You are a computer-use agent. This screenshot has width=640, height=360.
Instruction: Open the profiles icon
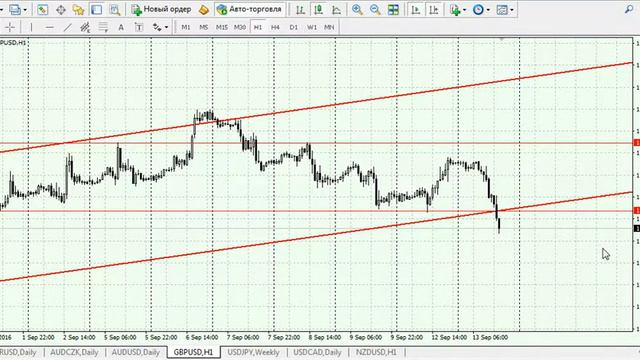click(15, 9)
